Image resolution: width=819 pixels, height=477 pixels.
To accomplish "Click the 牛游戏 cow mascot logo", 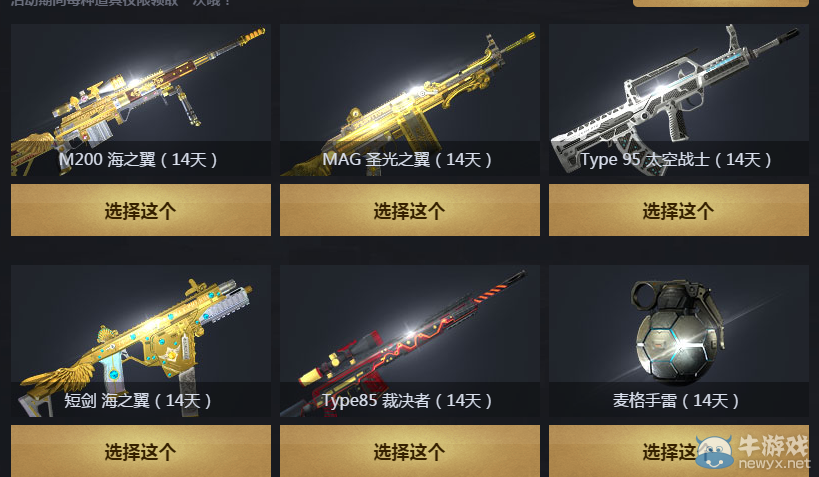I will (715, 452).
